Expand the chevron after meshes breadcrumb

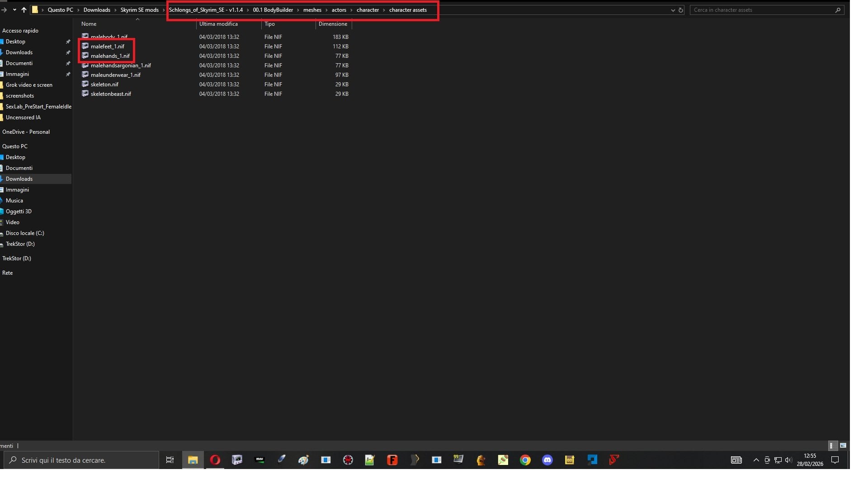(326, 10)
